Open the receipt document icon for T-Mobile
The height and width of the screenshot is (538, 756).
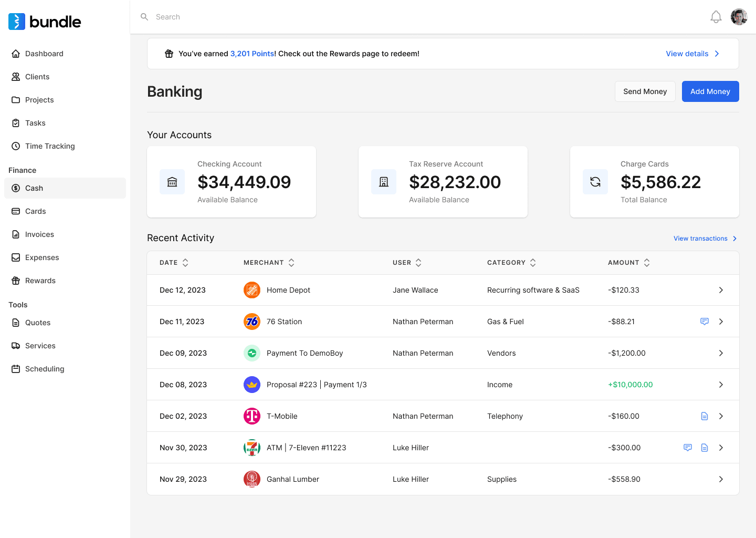(705, 416)
